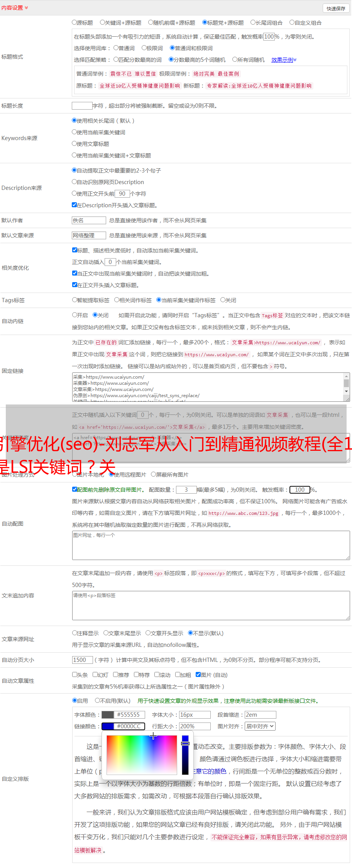
Task: Check the 幻灯 article attribute
Action: coord(95,675)
